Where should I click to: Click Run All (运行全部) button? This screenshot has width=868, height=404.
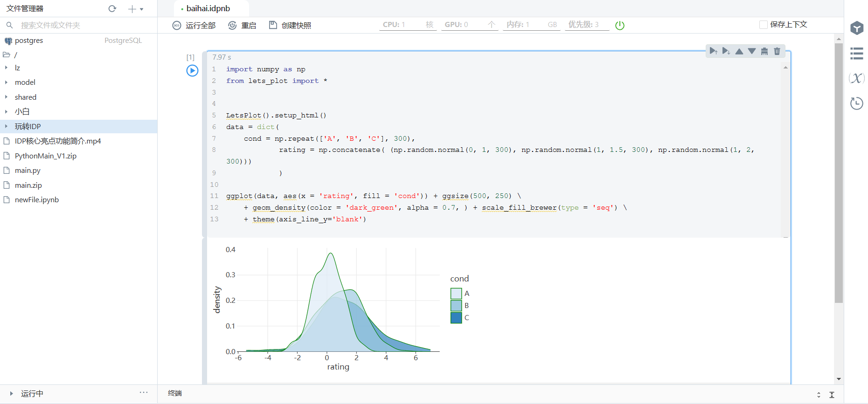[194, 25]
